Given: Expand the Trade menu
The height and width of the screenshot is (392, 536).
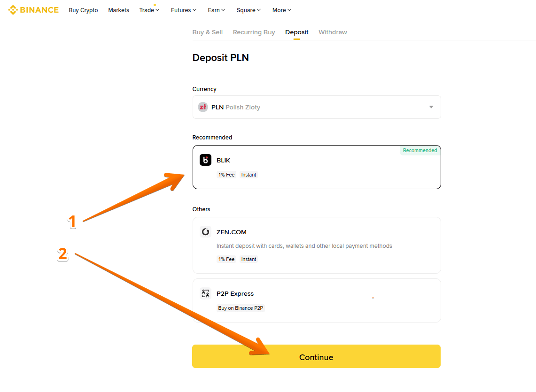Looking at the screenshot, I should [149, 10].
